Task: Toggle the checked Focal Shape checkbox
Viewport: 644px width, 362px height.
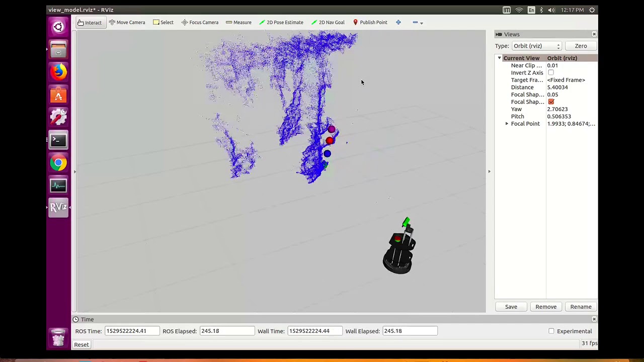Action: (x=551, y=102)
